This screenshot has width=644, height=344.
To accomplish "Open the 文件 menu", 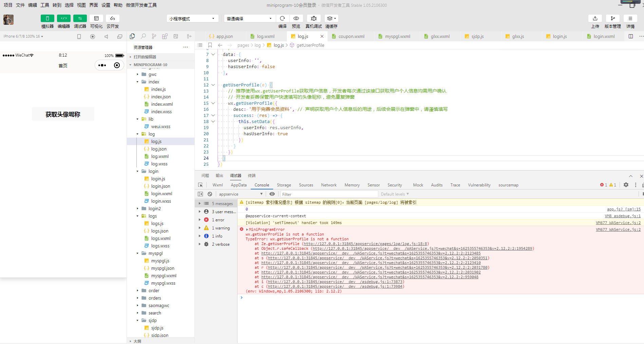I will (x=20, y=5).
